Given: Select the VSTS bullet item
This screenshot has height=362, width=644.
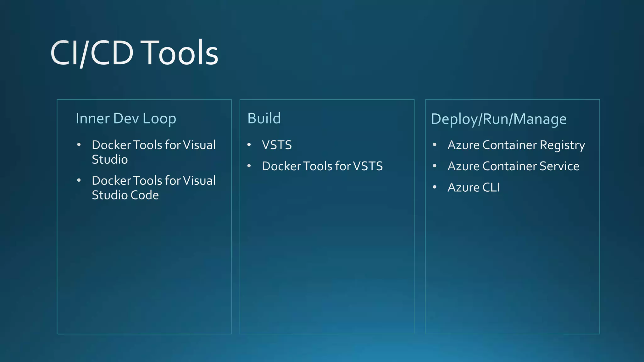Looking at the screenshot, I should point(277,145).
